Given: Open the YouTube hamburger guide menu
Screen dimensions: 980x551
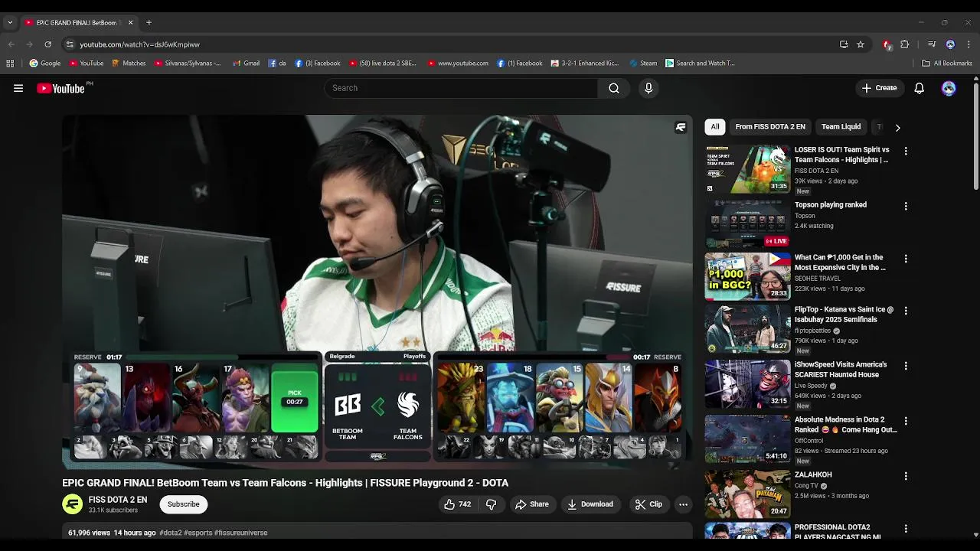Looking at the screenshot, I should click(x=18, y=88).
